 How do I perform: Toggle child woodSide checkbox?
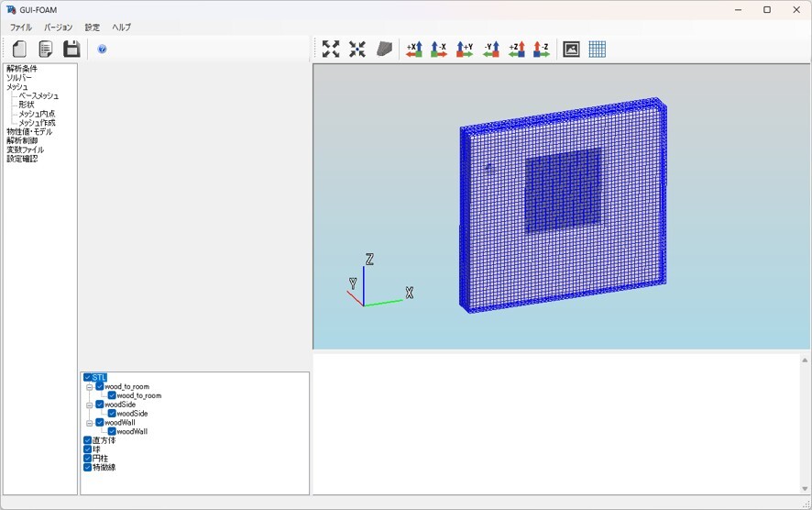[112, 413]
